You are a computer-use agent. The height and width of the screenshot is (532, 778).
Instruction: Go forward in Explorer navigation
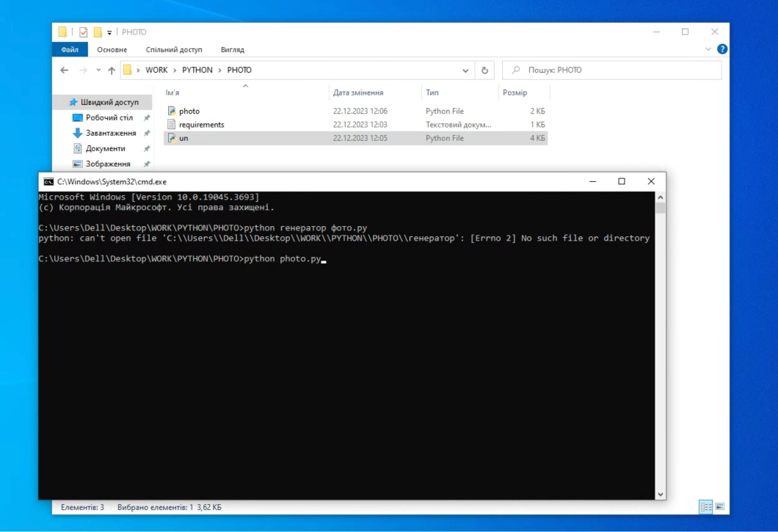click(83, 70)
